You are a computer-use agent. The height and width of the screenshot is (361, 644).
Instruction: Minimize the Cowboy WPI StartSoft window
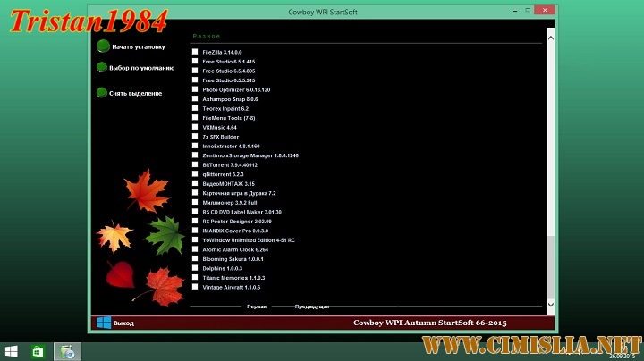[515, 10]
